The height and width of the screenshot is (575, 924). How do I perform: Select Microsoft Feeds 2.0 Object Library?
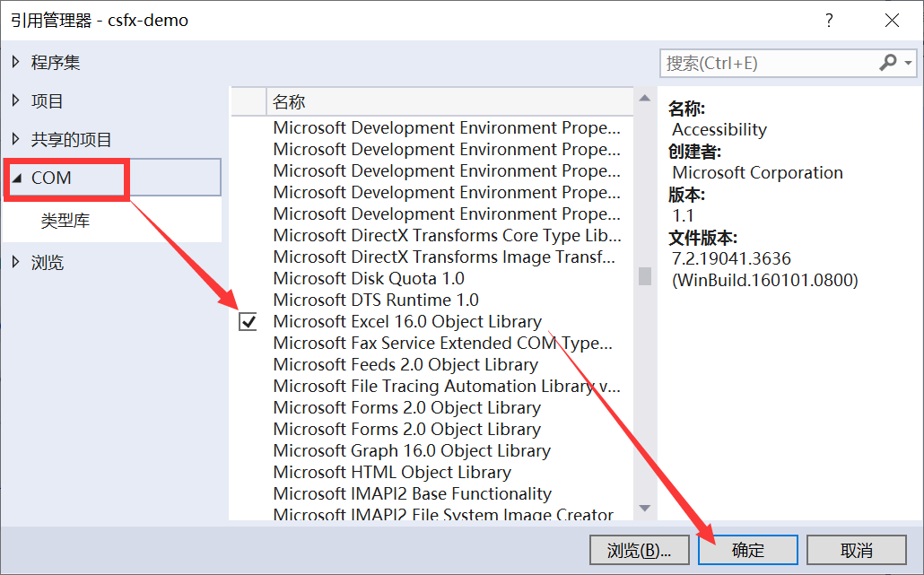tap(406, 364)
